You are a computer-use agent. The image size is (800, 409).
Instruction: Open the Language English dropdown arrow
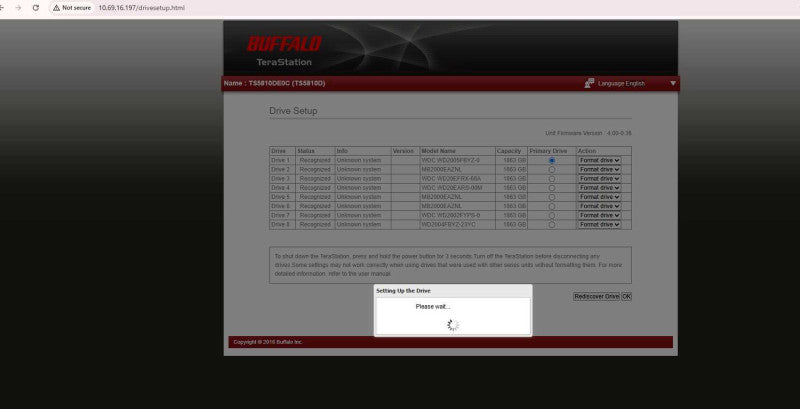click(673, 83)
